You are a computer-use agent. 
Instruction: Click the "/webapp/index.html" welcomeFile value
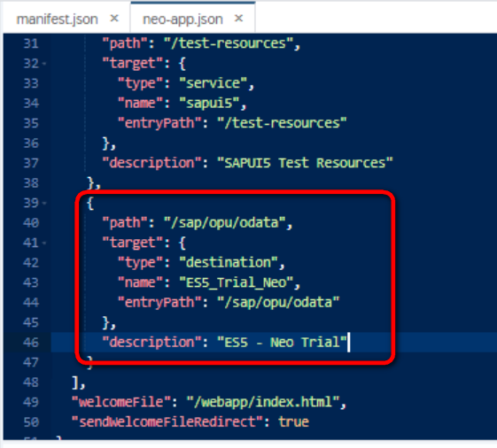tap(263, 402)
